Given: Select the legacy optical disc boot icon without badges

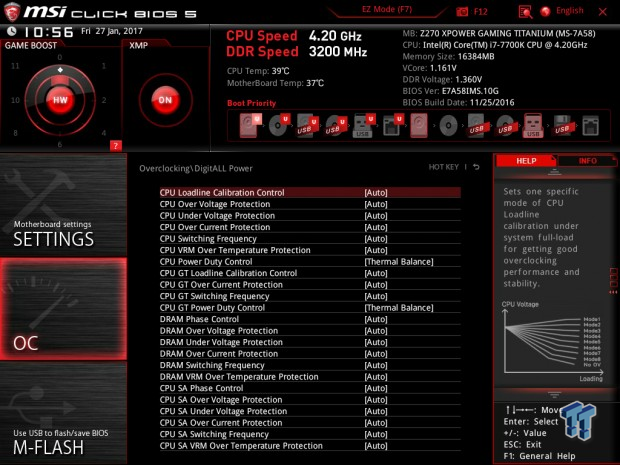Looking at the screenshot, I should pyautogui.click(x=448, y=126).
